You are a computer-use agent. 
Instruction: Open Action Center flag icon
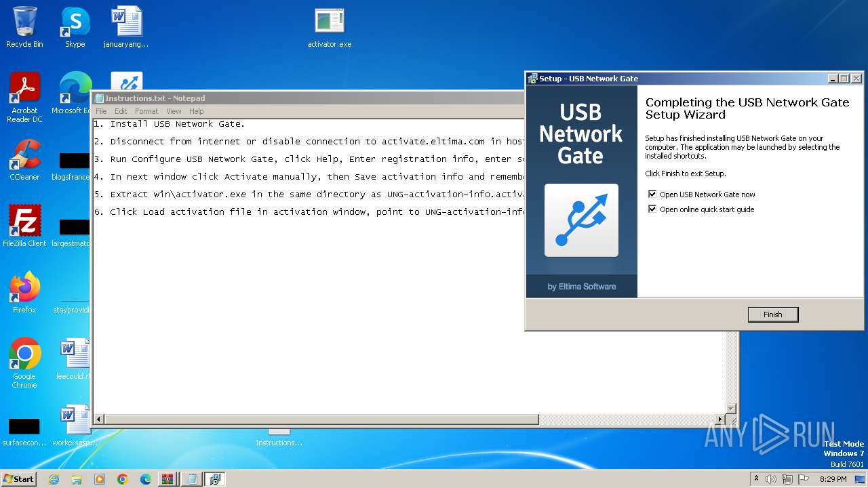pyautogui.click(x=803, y=479)
